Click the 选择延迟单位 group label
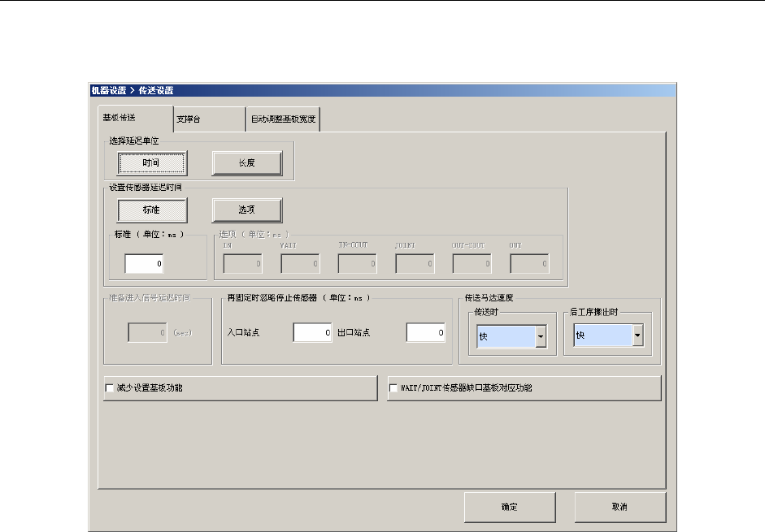 click(x=133, y=141)
